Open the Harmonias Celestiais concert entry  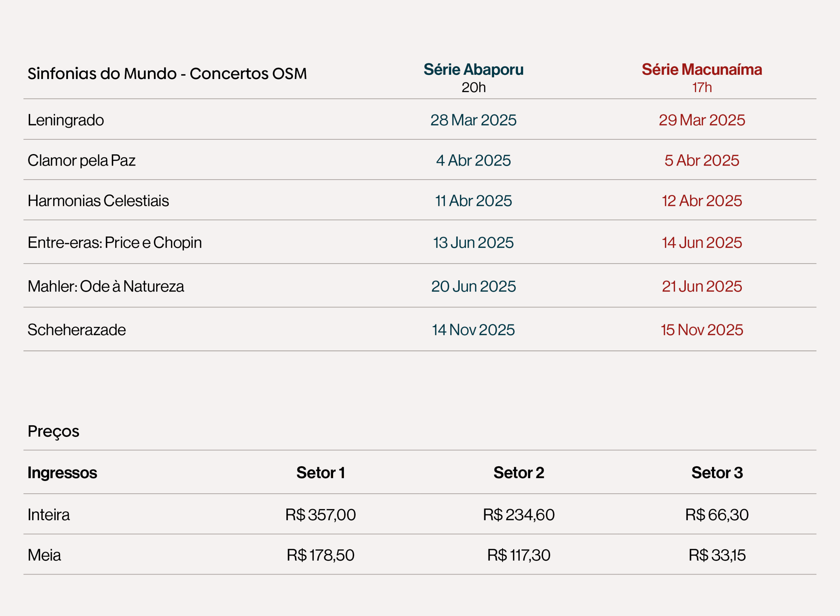(x=98, y=201)
